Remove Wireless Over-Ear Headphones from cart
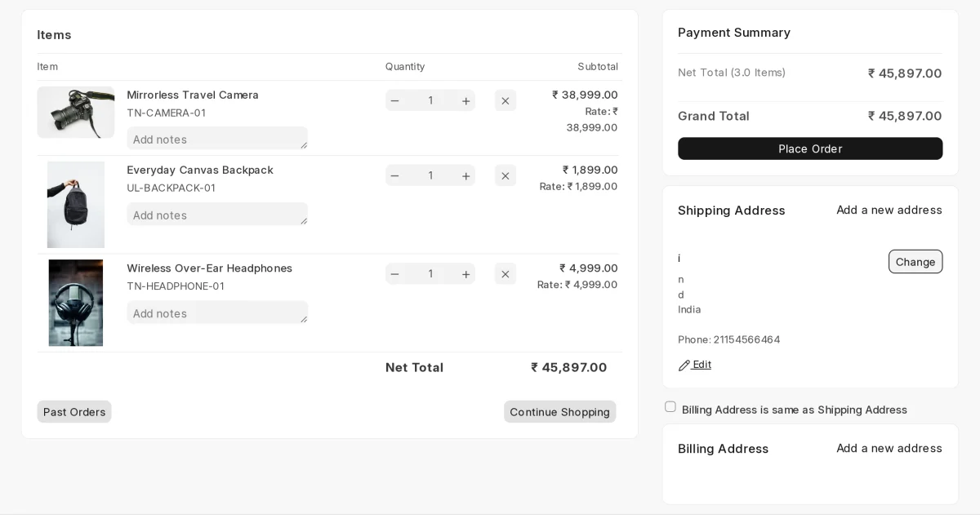 506,274
